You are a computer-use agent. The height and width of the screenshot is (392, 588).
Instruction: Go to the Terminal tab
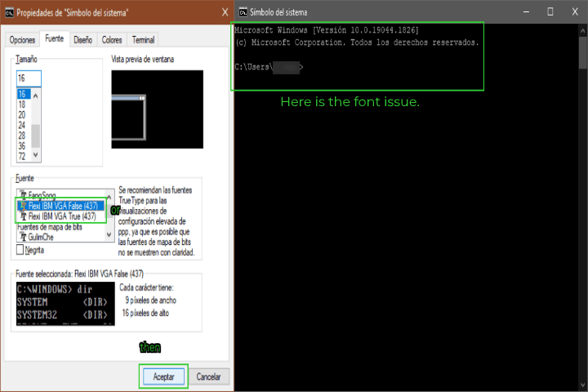(x=143, y=40)
